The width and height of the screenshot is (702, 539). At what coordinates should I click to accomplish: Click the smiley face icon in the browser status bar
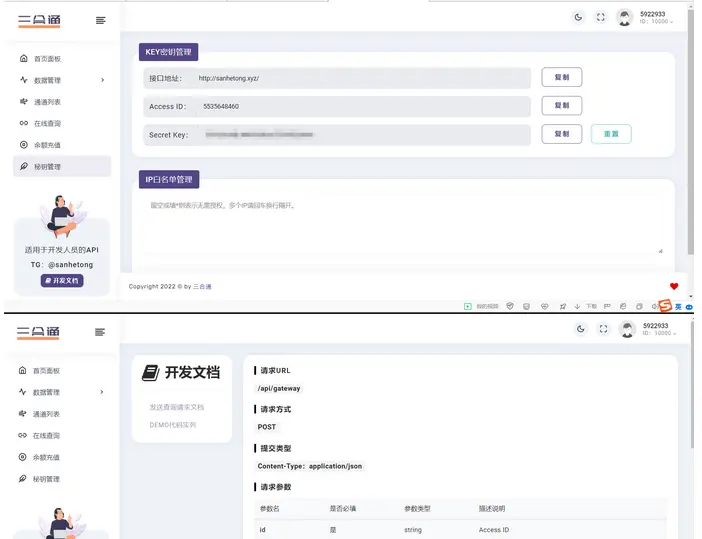click(526, 306)
